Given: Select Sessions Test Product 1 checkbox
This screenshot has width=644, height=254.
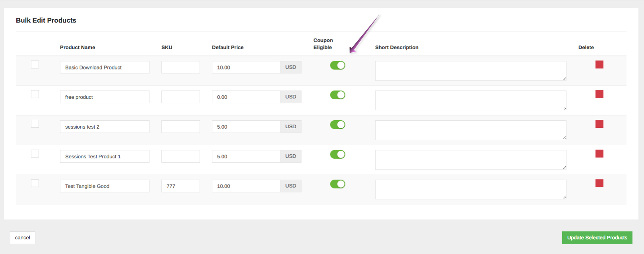Looking at the screenshot, I should pyautogui.click(x=35, y=154).
